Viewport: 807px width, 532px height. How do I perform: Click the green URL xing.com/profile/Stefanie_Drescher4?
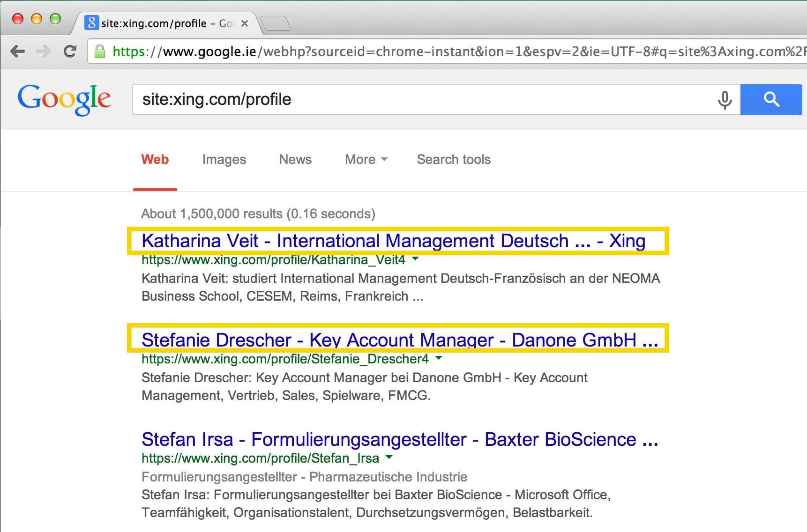(285, 359)
